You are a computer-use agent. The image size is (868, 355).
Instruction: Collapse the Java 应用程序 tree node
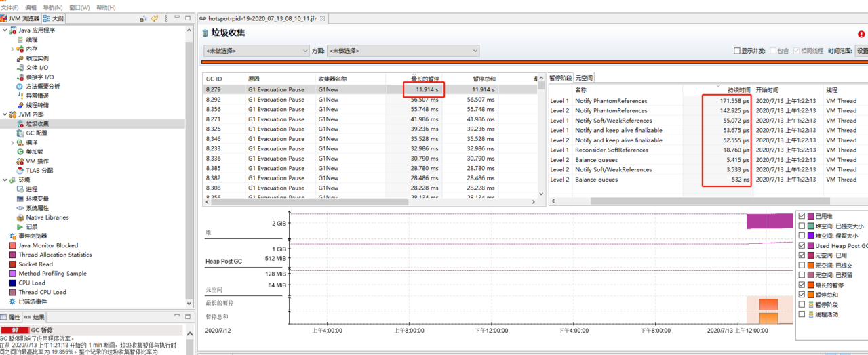tap(3, 30)
